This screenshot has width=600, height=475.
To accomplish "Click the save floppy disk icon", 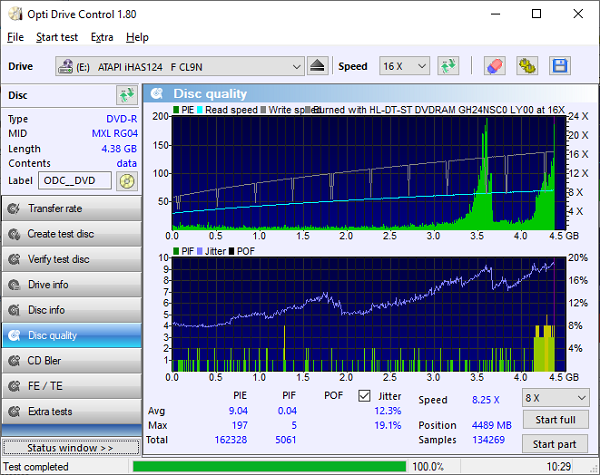I will pos(559,66).
